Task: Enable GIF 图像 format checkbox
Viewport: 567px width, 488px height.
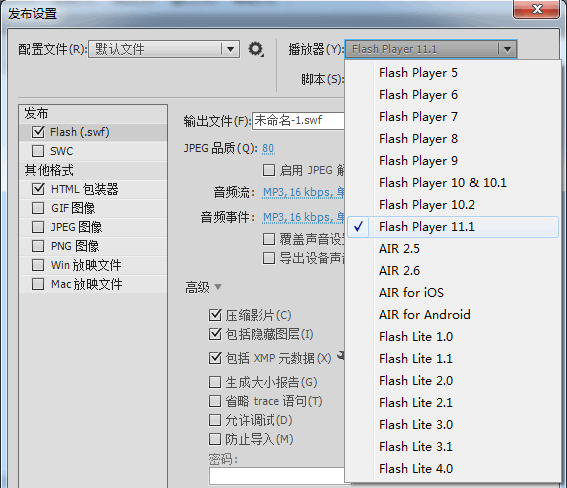Action: pyautogui.click(x=38, y=208)
